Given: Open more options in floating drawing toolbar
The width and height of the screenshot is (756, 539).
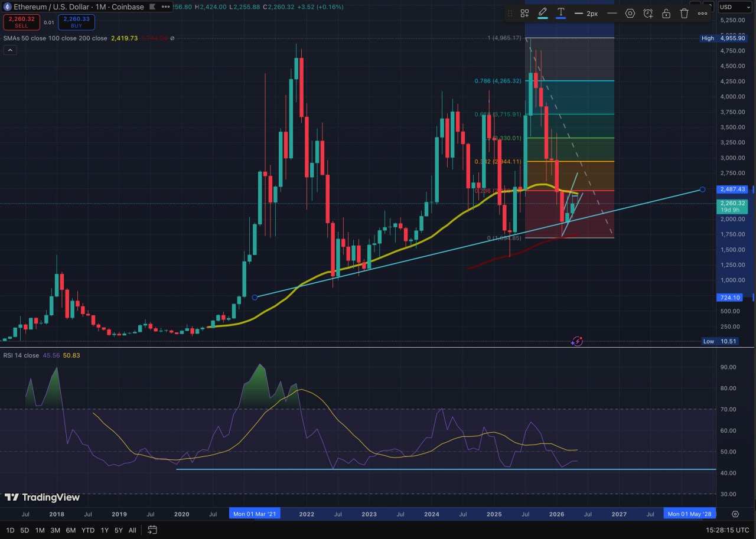Looking at the screenshot, I should (702, 13).
